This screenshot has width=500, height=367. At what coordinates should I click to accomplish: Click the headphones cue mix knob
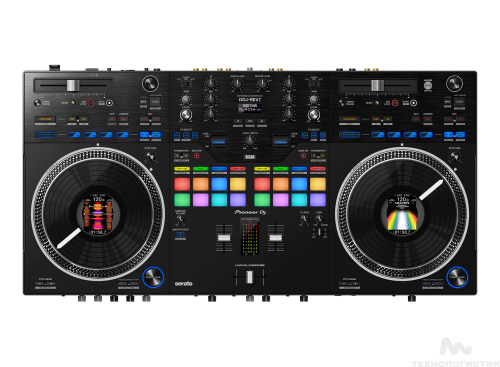(319, 219)
